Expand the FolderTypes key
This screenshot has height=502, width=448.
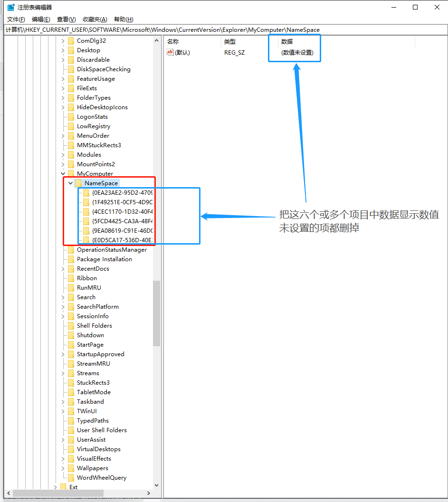click(63, 98)
